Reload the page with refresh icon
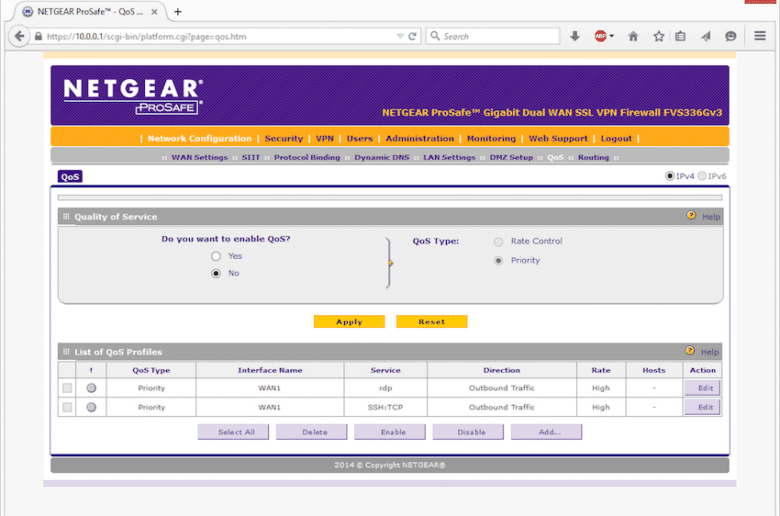Screen dimensions: 780x516 tap(412, 36)
